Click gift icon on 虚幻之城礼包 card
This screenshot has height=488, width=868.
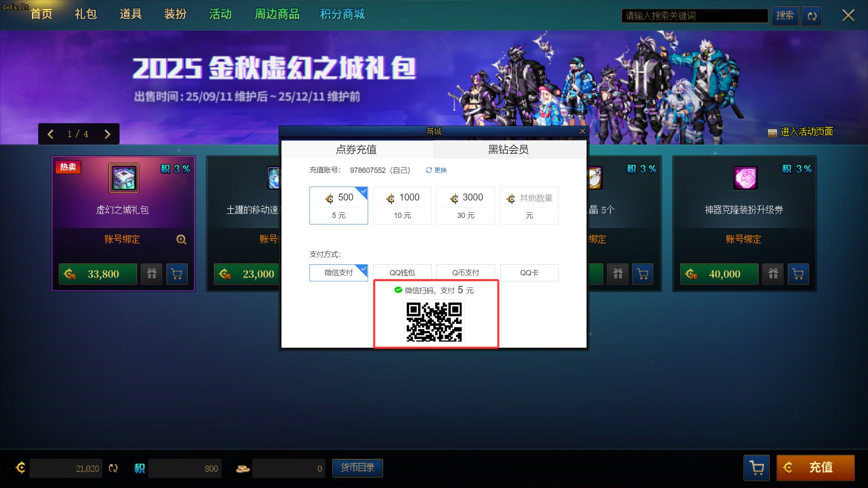click(152, 274)
